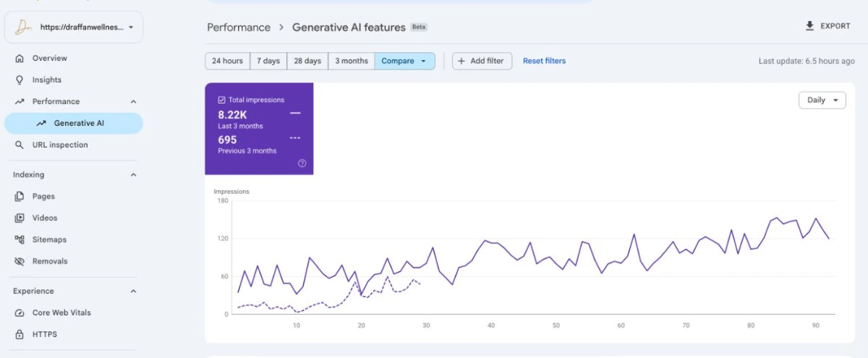The height and width of the screenshot is (358, 868).
Task: Collapse the Indexing section chevron
Action: (x=133, y=175)
